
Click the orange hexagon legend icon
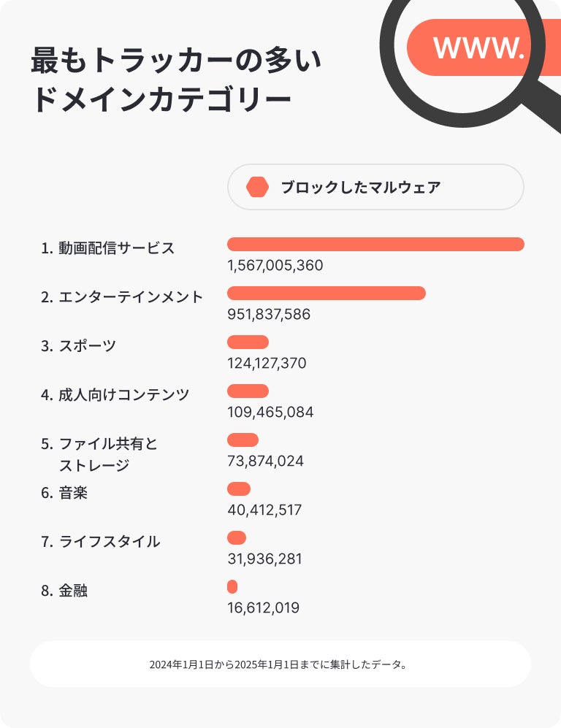tap(258, 187)
